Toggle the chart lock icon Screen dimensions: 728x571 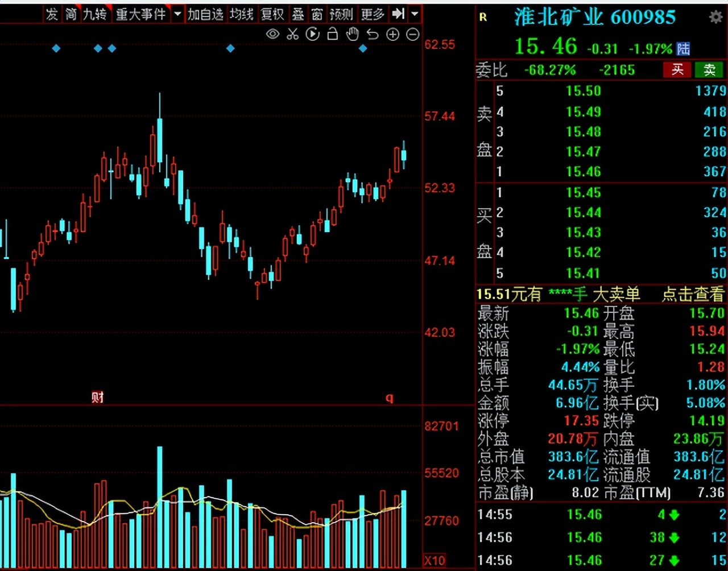(333, 34)
